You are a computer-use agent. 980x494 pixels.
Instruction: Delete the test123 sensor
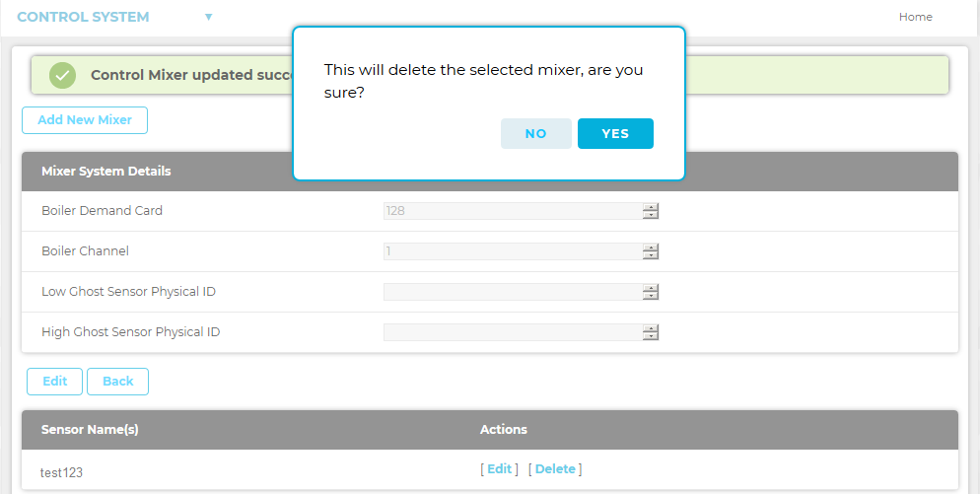pos(555,469)
